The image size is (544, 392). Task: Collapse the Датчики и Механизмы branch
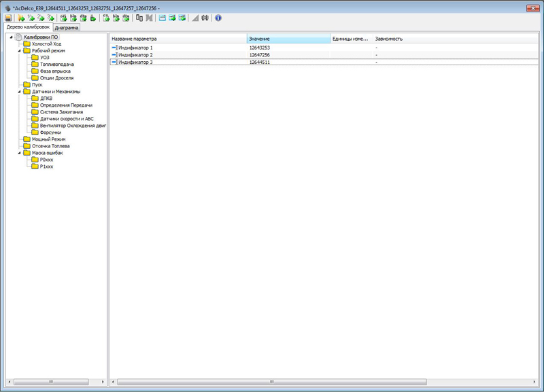point(20,92)
